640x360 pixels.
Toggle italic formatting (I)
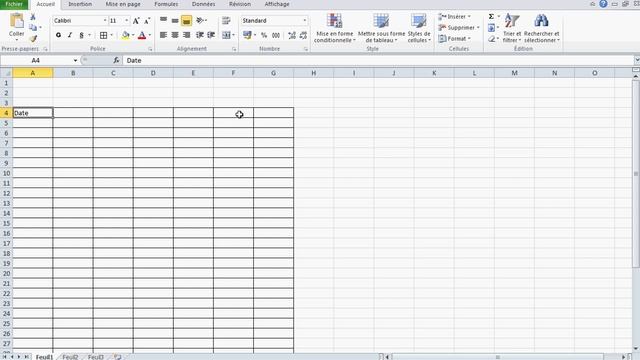click(x=70, y=35)
